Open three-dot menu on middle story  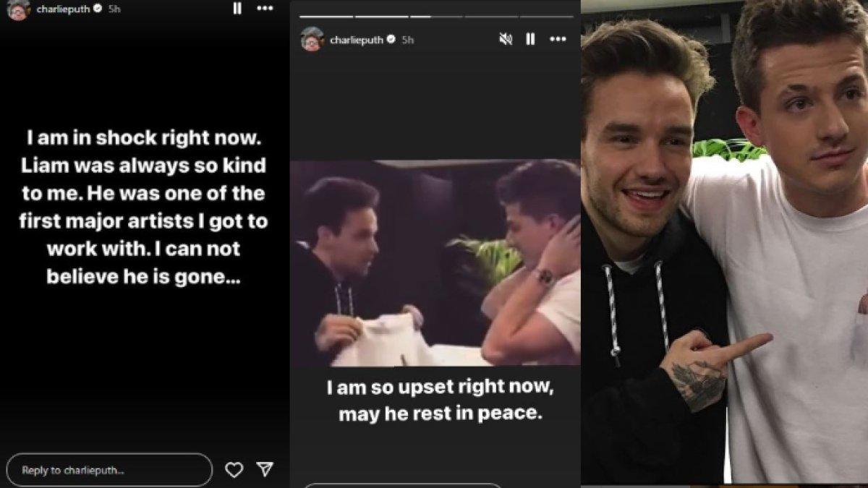(x=558, y=39)
